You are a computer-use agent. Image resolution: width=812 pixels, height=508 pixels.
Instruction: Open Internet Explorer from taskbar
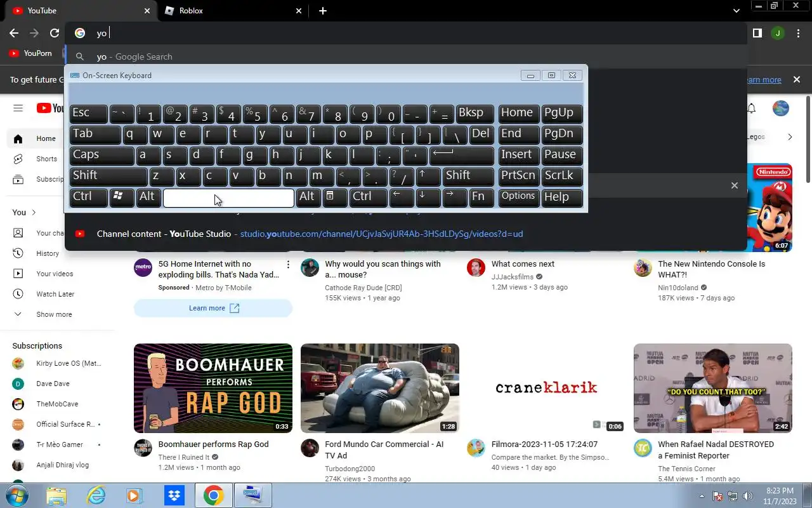click(96, 495)
